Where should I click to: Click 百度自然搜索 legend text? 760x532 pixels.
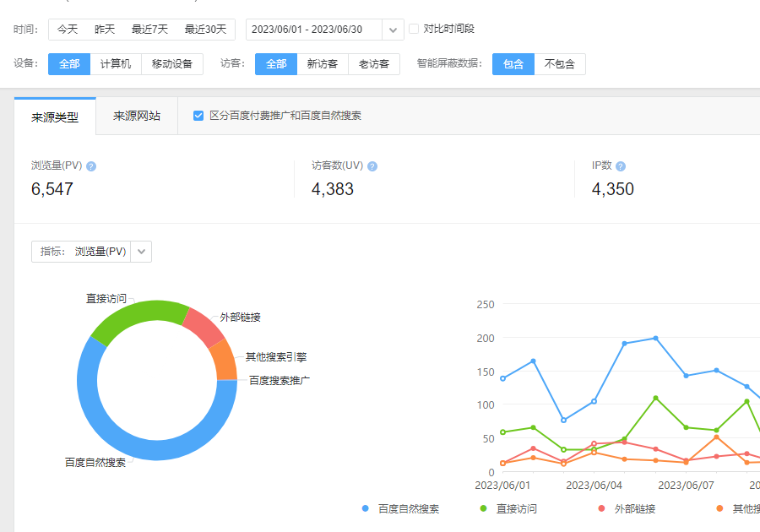coord(409,508)
